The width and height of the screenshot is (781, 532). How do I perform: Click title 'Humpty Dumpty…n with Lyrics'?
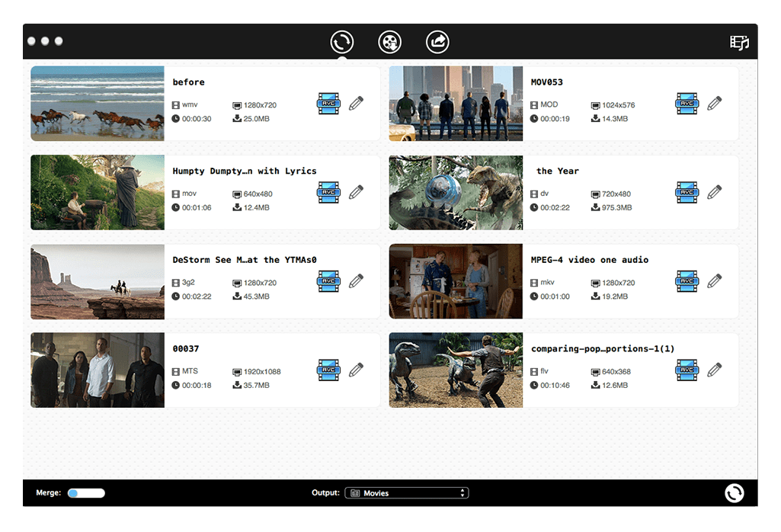245,171
